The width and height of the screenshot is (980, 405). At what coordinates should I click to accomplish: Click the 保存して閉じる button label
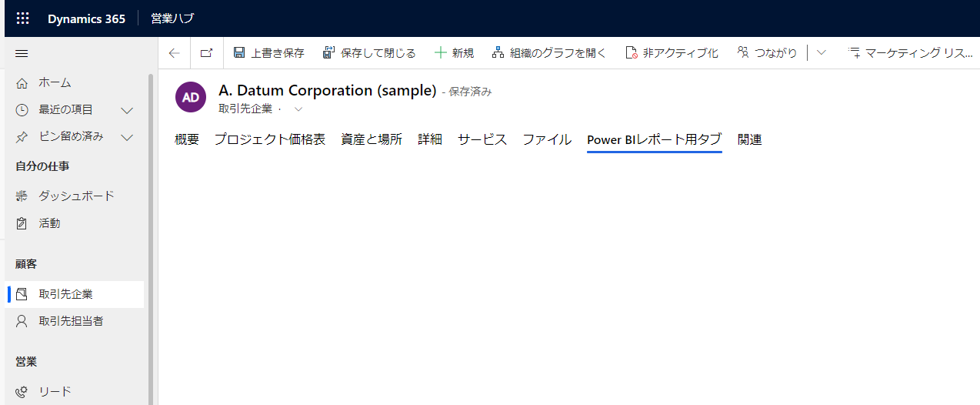point(378,53)
